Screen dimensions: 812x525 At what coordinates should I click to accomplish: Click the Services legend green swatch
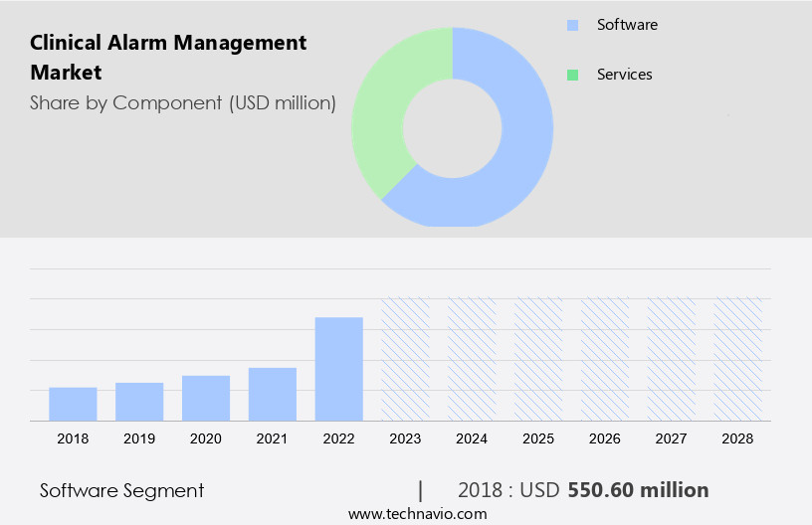pos(572,75)
